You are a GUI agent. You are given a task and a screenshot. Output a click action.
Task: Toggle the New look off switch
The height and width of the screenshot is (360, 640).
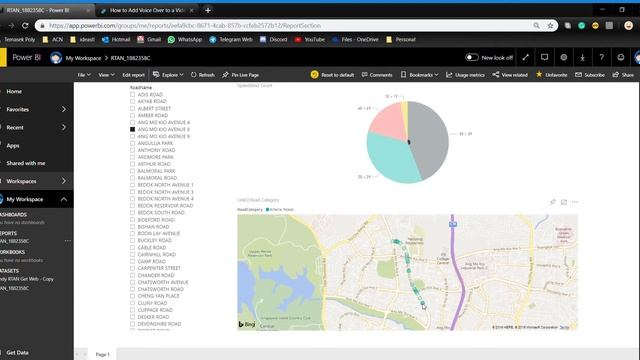pyautogui.click(x=472, y=58)
